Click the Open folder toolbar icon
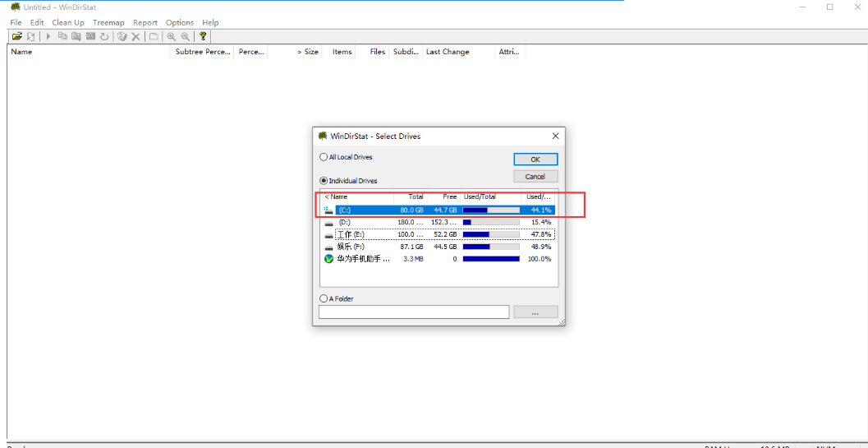The height and width of the screenshot is (448, 868). click(x=17, y=36)
